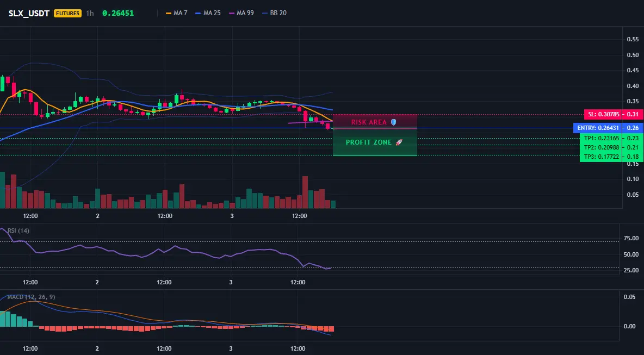Screen dimensions: 644x355
Task: Click the rocket icon in PROFIT ZONE
Action: pyautogui.click(x=399, y=142)
